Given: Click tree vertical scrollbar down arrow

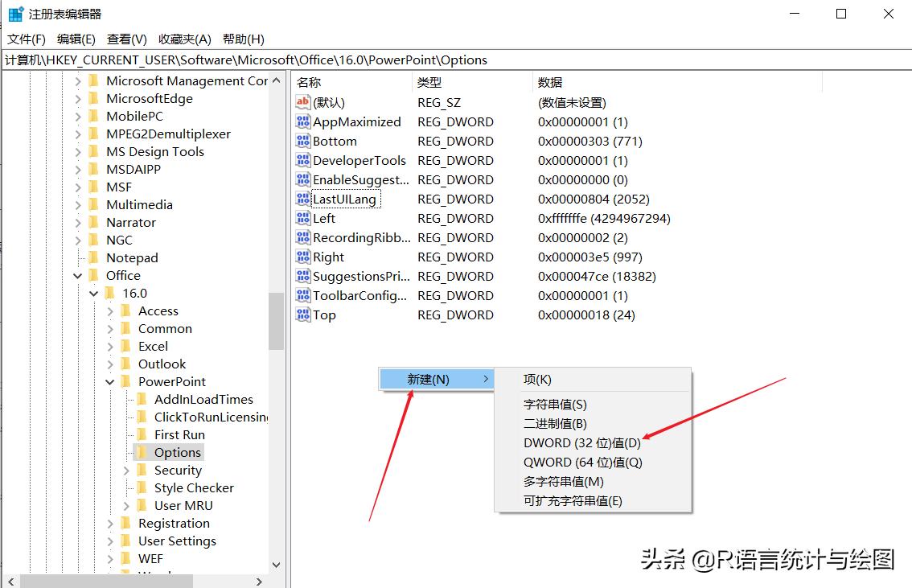Looking at the screenshot, I should coord(277,565).
